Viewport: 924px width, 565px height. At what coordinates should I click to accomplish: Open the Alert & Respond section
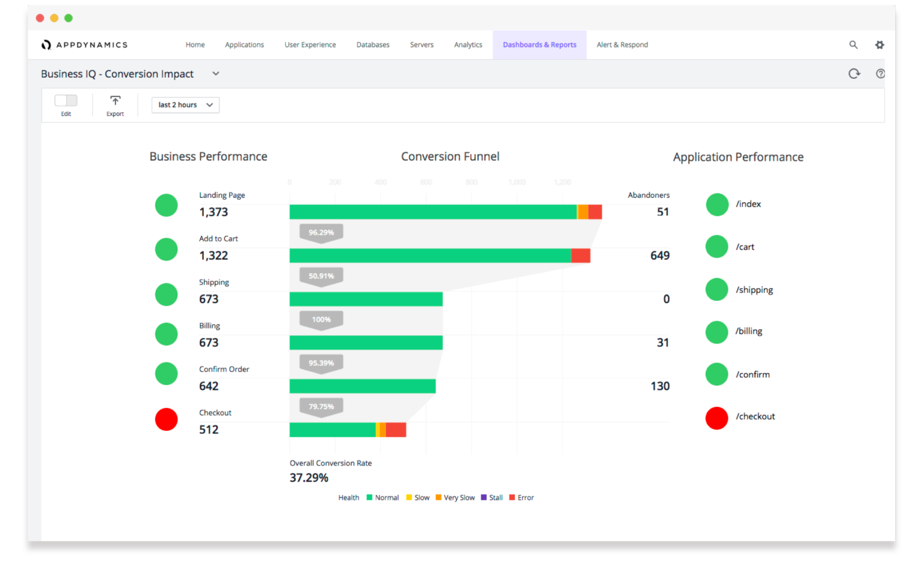[622, 45]
